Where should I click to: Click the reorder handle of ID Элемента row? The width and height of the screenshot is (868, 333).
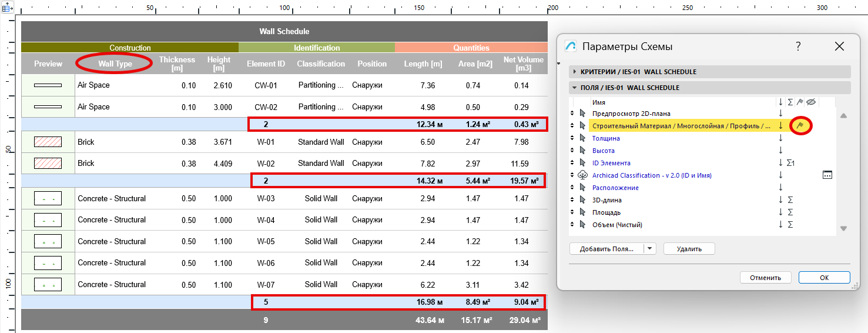[x=572, y=163]
